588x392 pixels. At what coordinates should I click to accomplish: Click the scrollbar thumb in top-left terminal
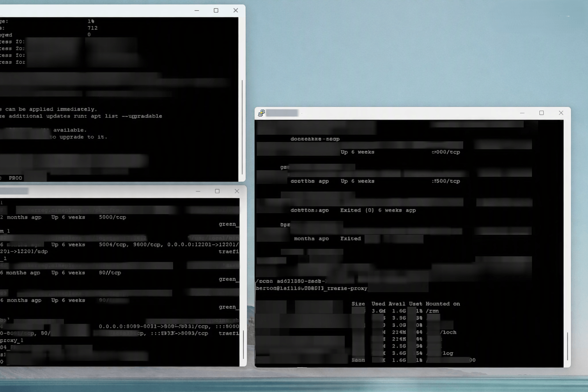pyautogui.click(x=242, y=127)
